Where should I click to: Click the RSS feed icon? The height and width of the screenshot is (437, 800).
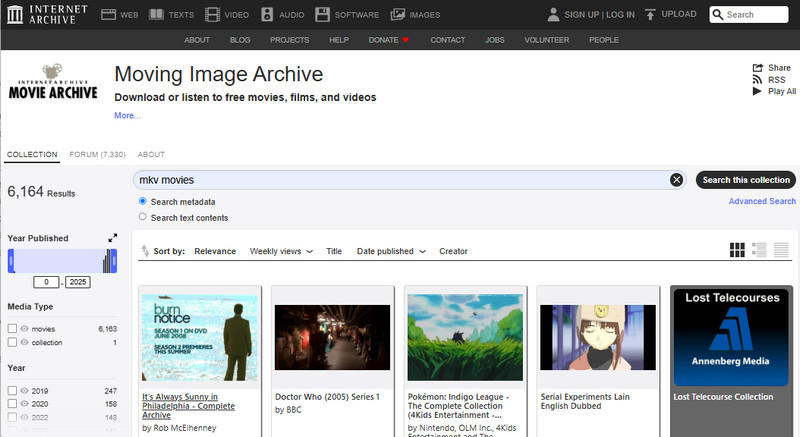point(757,80)
